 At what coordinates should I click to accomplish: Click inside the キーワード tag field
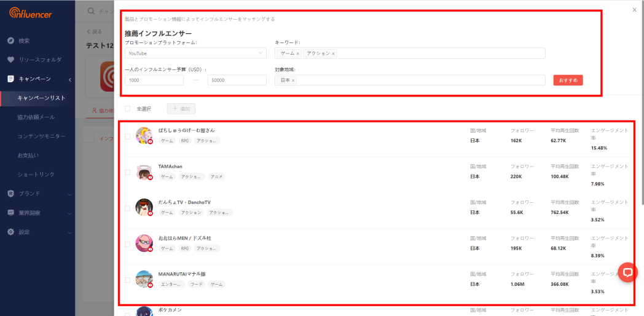pos(410,53)
